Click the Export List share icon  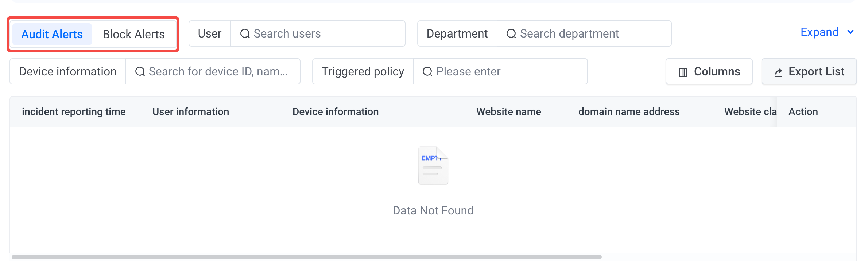[778, 72]
